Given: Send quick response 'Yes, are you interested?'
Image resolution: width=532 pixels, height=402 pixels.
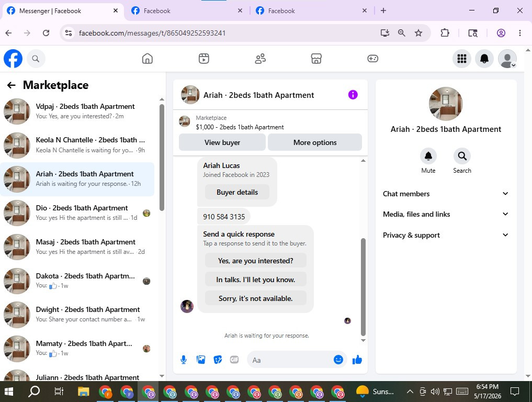Looking at the screenshot, I should pos(255,261).
